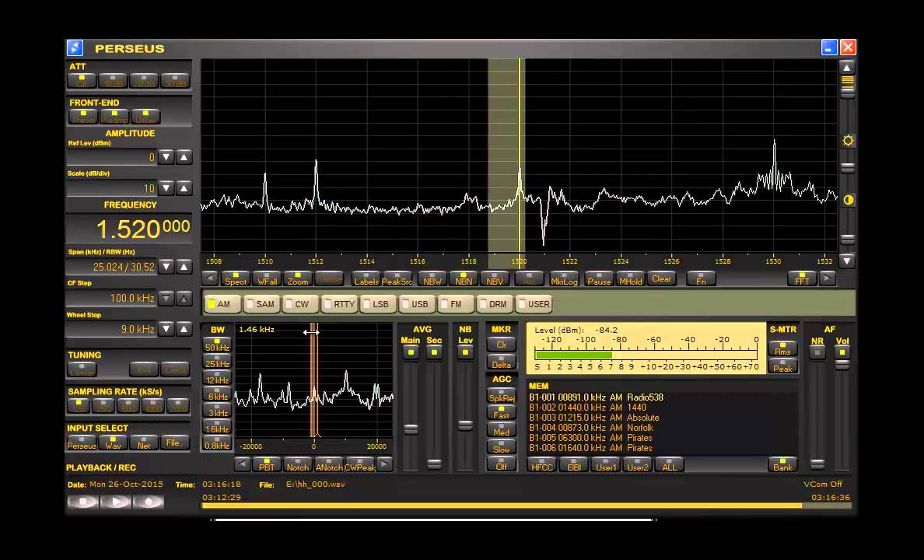Click the left arrow beside PBT button
Screen dimensions: 924x560
click(x=242, y=464)
